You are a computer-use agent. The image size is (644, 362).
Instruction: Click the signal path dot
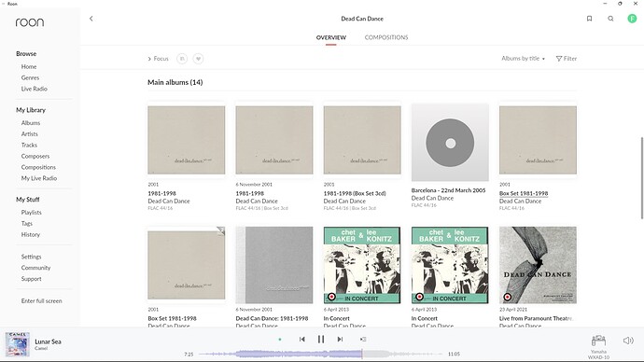click(280, 340)
